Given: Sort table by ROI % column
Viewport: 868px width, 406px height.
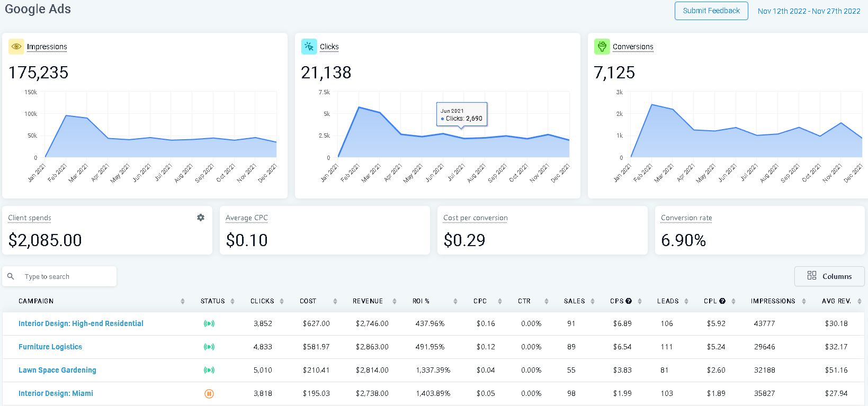Looking at the screenshot, I should tap(455, 301).
